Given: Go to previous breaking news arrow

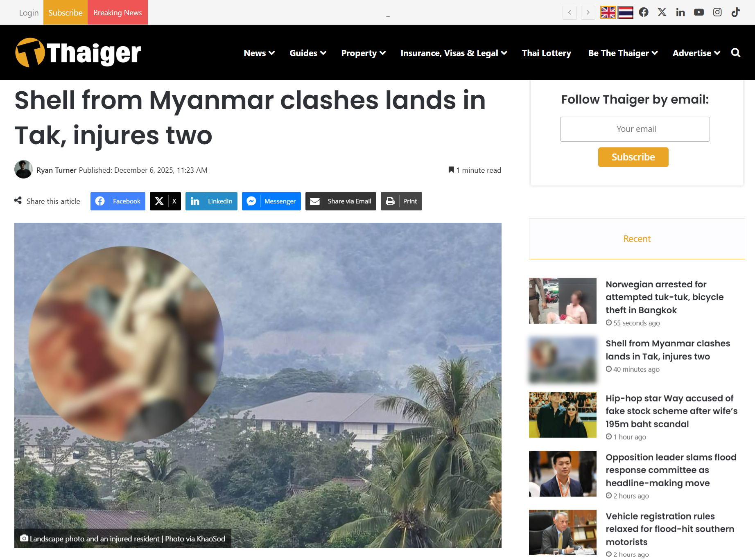Looking at the screenshot, I should [570, 12].
